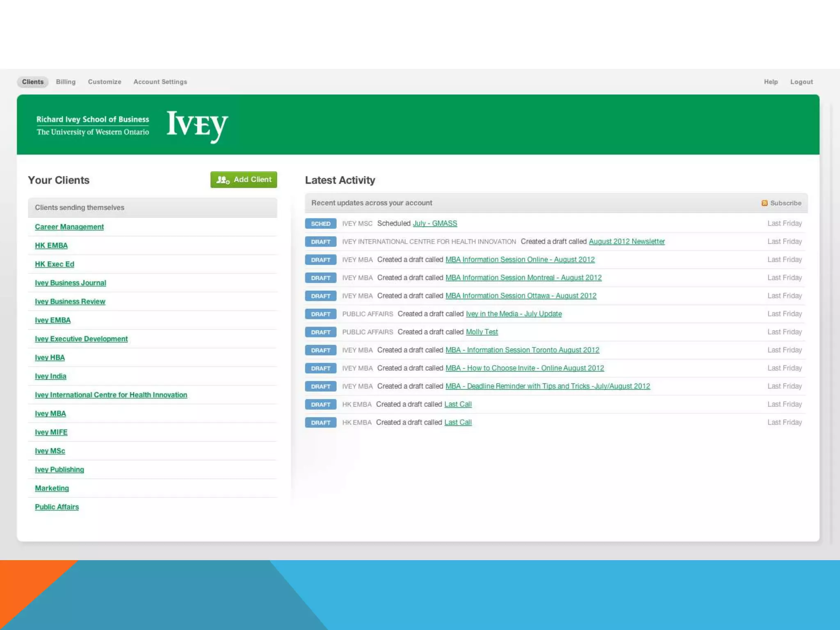Viewport: 840px width, 630px height.
Task: Click the RSS Subscribe icon
Action: (765, 203)
